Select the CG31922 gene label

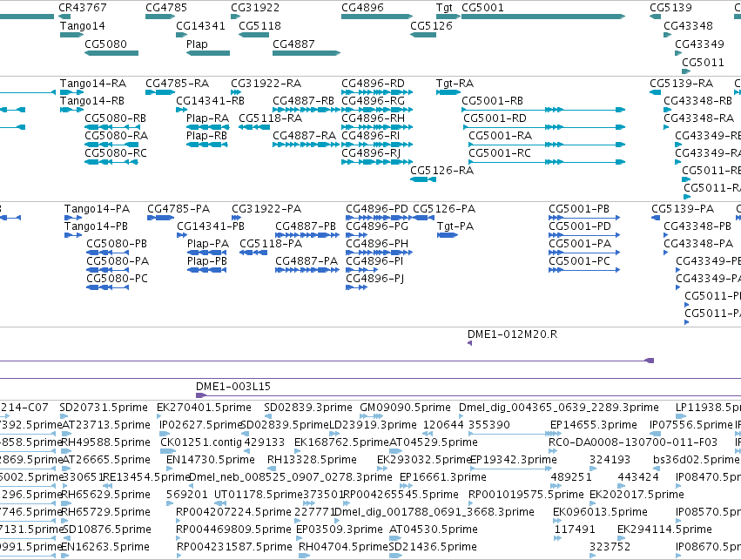coord(255,8)
